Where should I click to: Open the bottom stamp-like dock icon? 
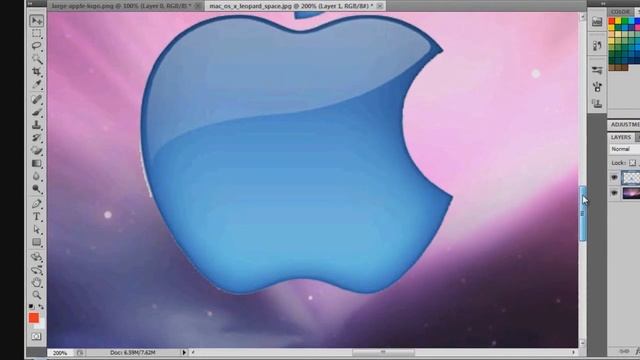click(x=597, y=103)
